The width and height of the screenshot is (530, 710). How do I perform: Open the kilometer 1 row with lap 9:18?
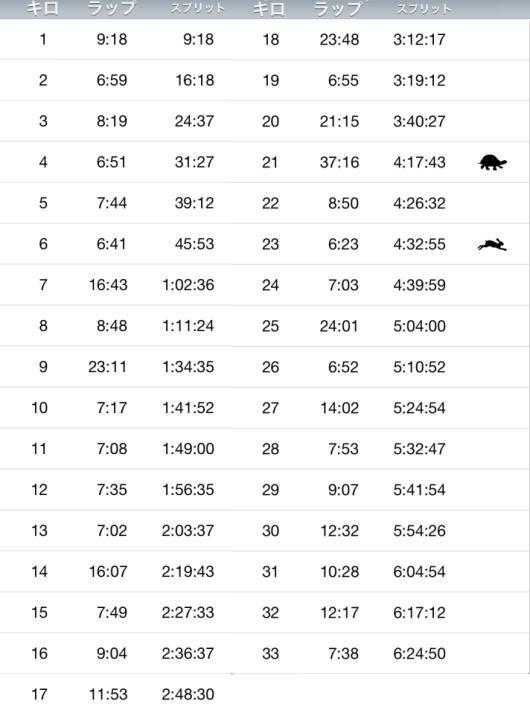116,39
